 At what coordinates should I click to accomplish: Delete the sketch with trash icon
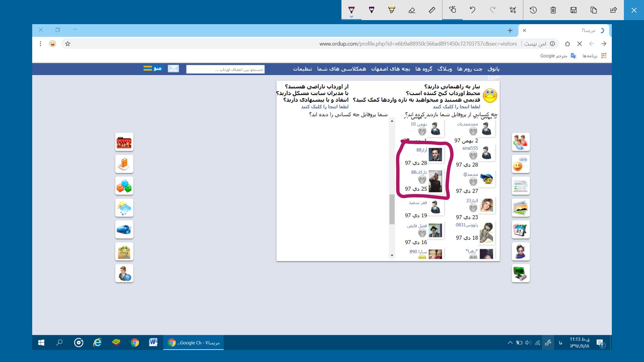pos(553,10)
